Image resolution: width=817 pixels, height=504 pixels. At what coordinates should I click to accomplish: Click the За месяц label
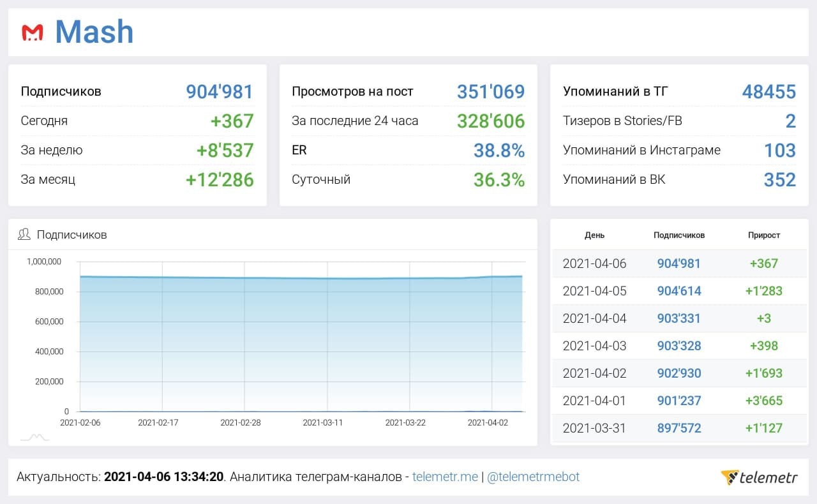coord(48,179)
